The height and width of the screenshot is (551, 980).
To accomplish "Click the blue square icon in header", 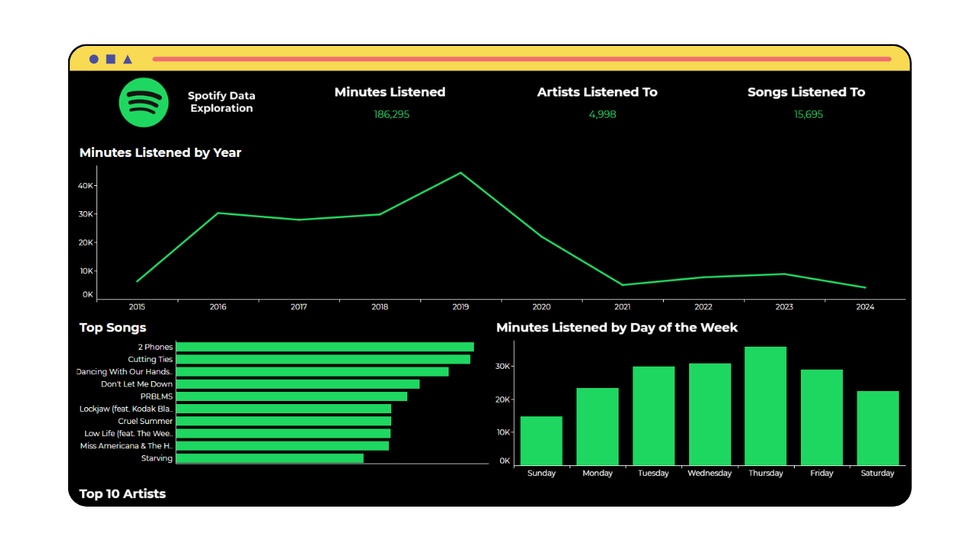I will (x=111, y=59).
